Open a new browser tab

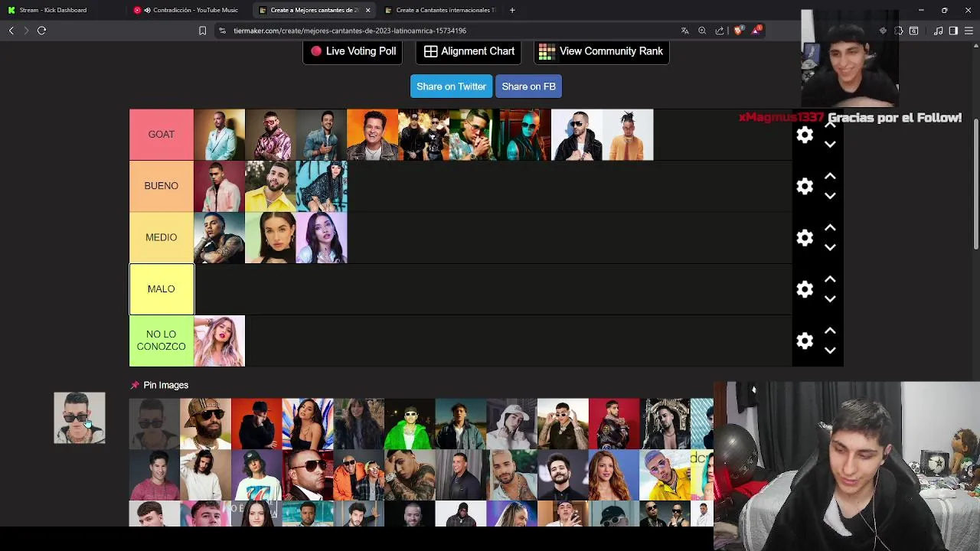pyautogui.click(x=512, y=10)
